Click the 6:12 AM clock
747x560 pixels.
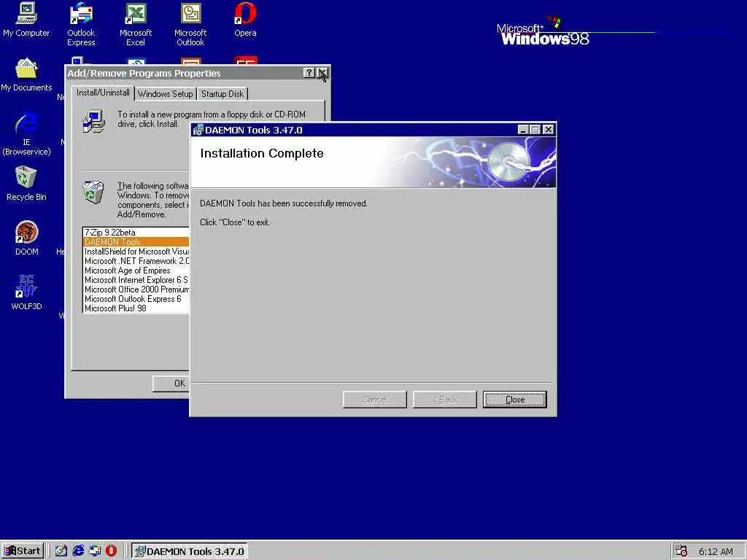716,551
